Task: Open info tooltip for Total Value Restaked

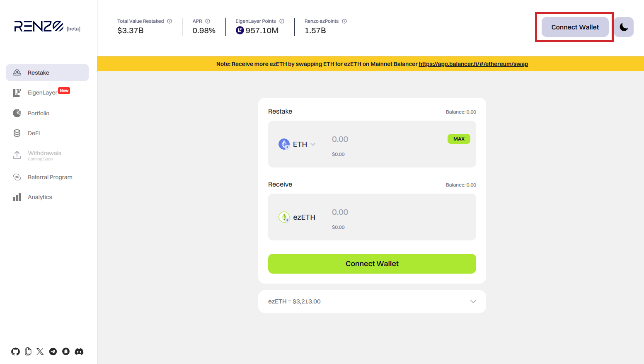Action: coord(169,21)
